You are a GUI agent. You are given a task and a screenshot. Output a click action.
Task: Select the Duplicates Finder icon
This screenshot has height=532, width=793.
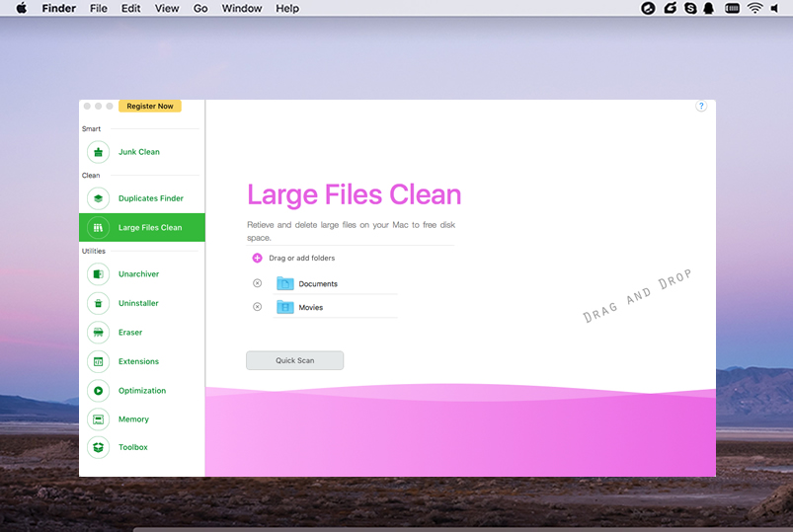[x=99, y=198]
